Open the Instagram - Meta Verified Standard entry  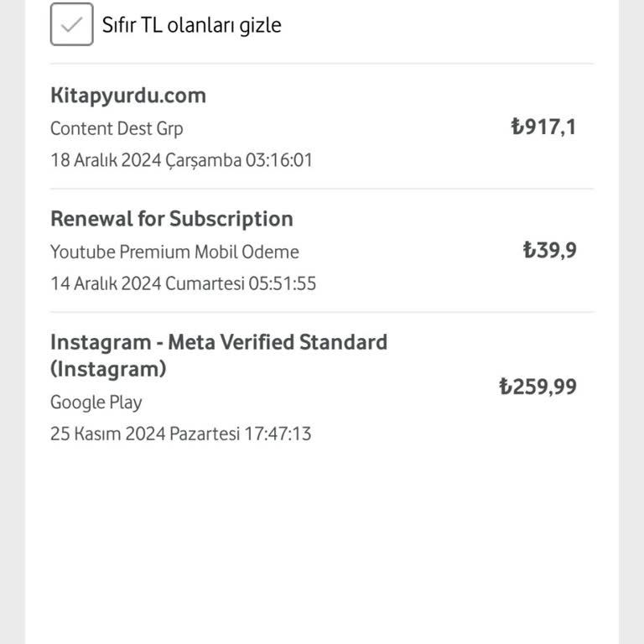(x=219, y=342)
